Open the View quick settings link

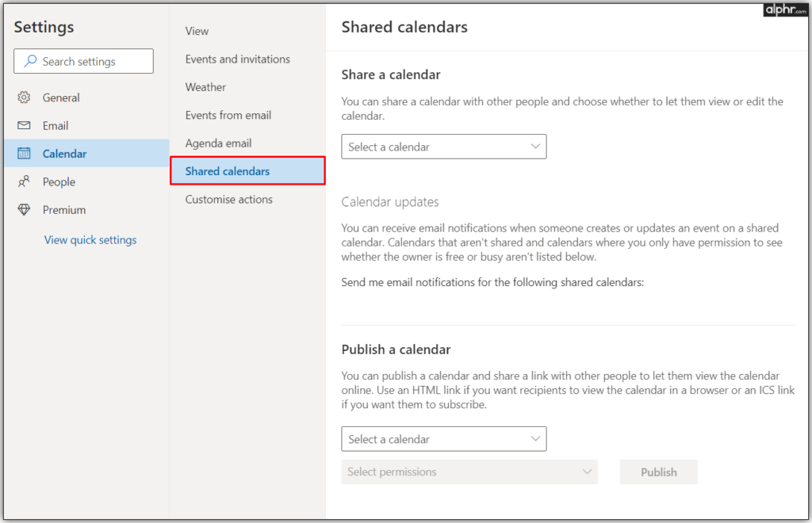(x=90, y=240)
